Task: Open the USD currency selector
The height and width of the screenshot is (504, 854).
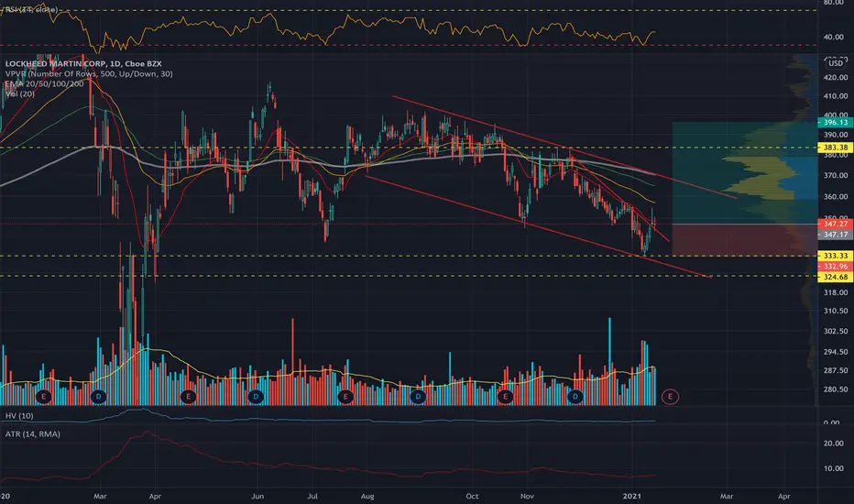Action: click(836, 64)
